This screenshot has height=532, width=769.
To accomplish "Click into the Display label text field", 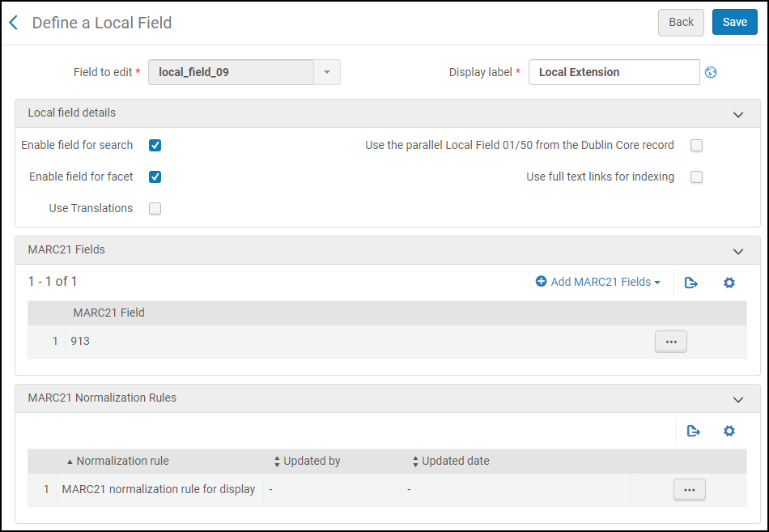I will [x=614, y=72].
